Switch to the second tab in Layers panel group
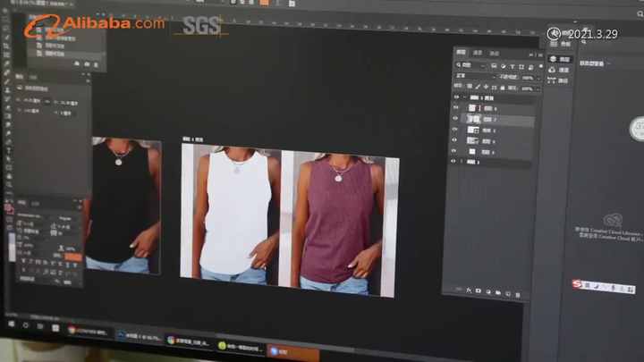 click(478, 53)
